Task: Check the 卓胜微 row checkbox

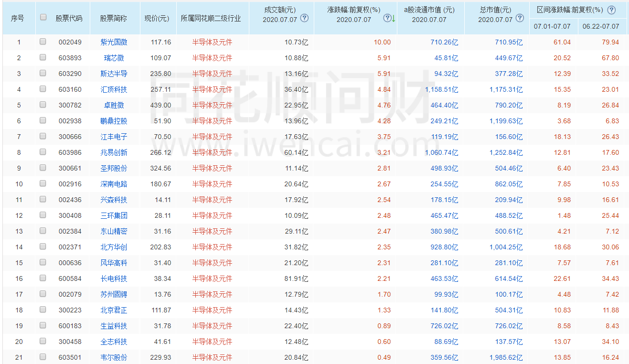Action: pyautogui.click(x=43, y=105)
